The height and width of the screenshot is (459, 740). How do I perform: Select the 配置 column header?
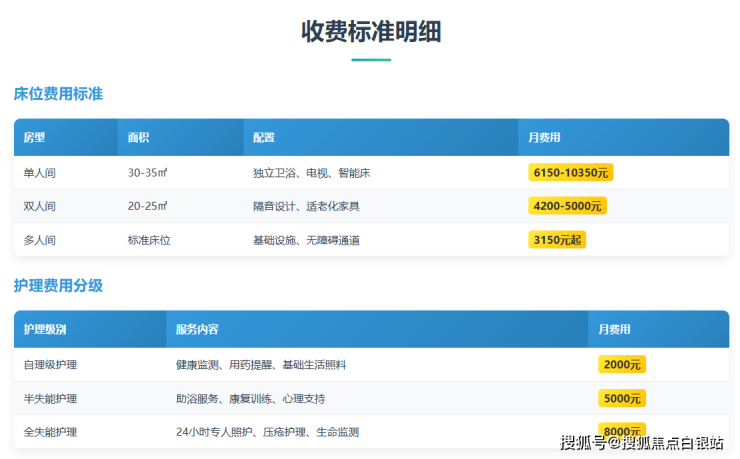point(264,137)
